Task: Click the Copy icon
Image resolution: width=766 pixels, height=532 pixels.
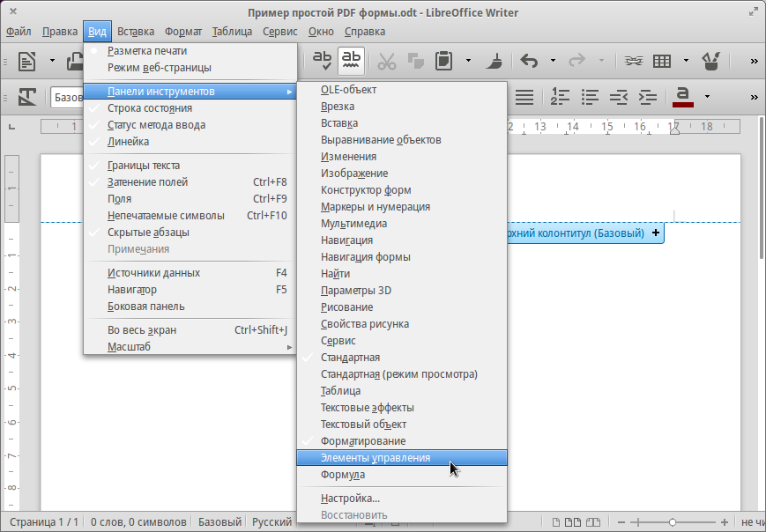Action: 415,61
